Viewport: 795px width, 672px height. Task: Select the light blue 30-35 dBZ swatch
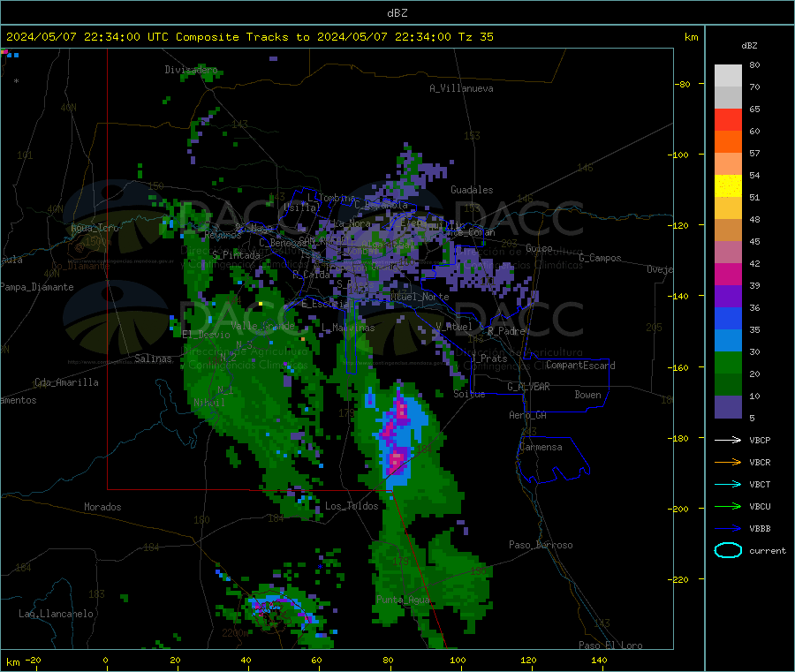pyautogui.click(x=728, y=341)
